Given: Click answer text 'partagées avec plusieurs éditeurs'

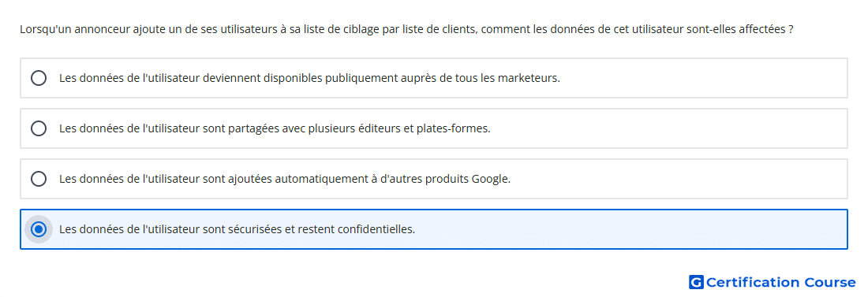Looking at the screenshot, I should (275, 128).
